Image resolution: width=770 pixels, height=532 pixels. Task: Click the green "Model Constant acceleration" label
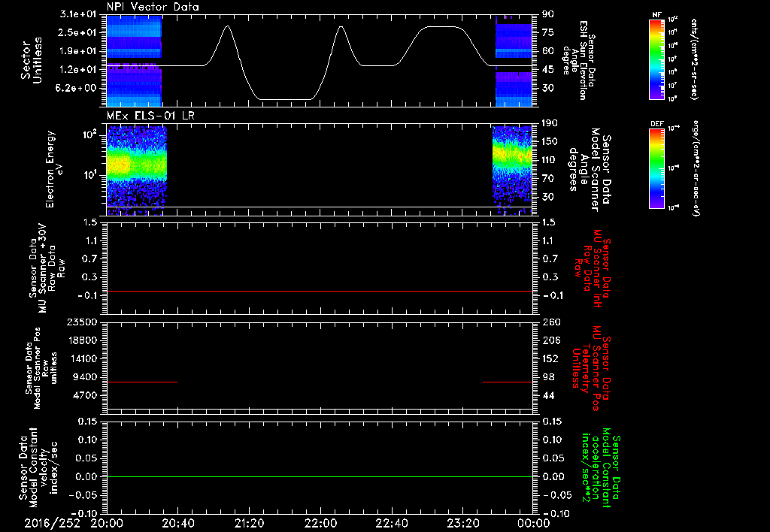(x=601, y=467)
